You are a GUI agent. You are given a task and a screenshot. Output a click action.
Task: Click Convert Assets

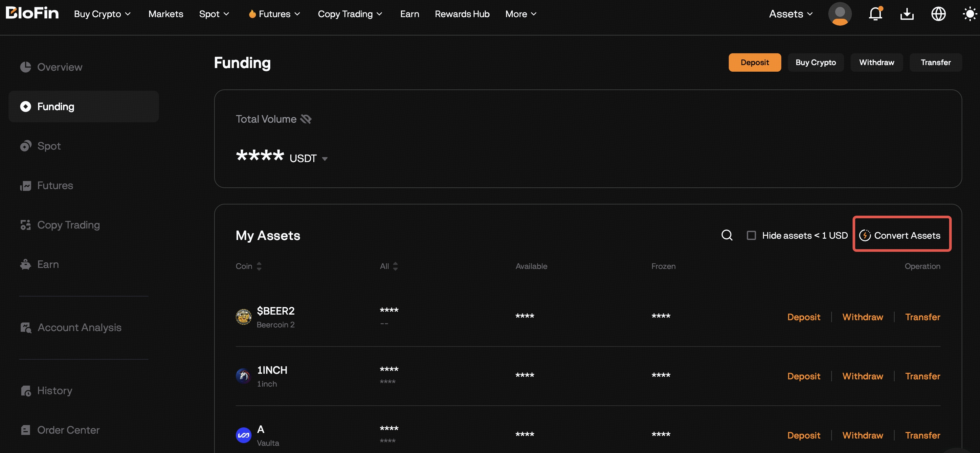tap(901, 235)
